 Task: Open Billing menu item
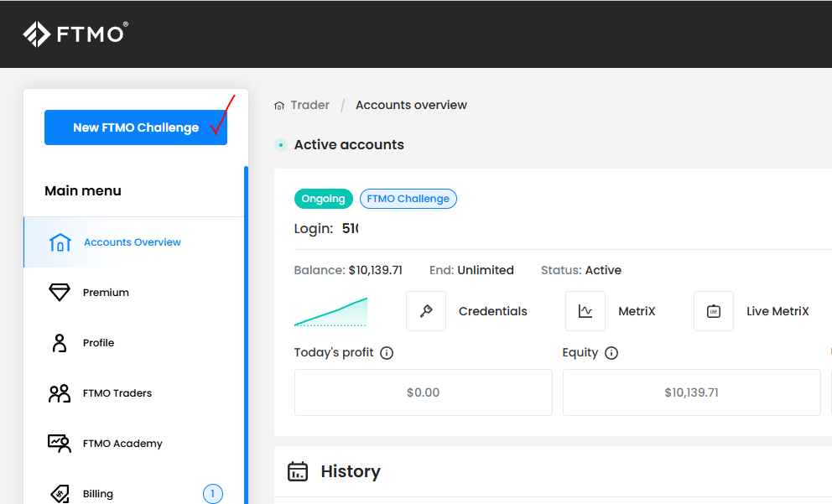coord(133,494)
